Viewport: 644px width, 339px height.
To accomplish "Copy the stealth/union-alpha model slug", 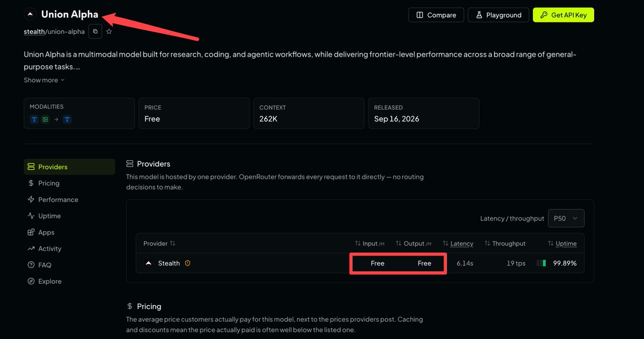I will click(95, 32).
